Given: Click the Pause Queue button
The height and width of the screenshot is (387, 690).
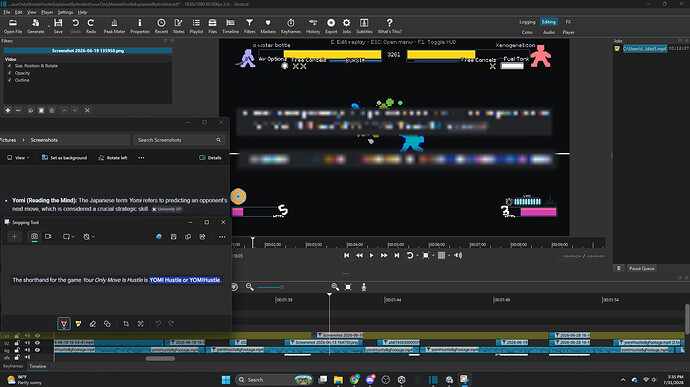Looking at the screenshot, I should (x=642, y=269).
